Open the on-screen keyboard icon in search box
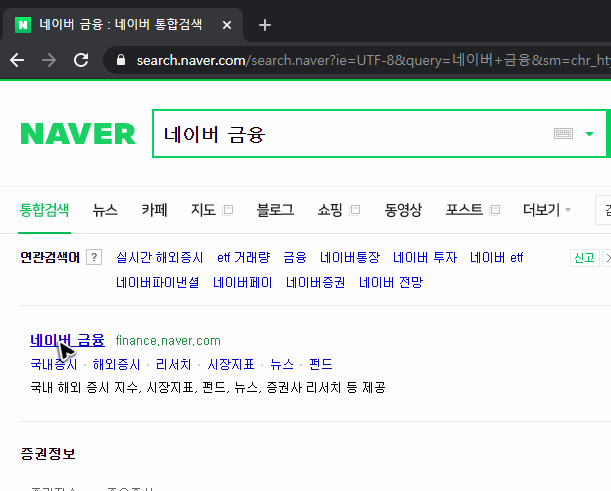This screenshot has width=611, height=491. (563, 134)
